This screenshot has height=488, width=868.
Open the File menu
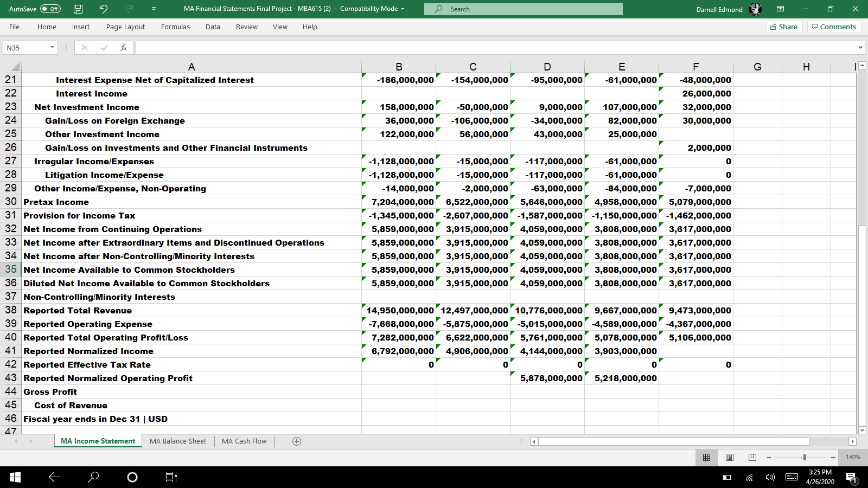(14, 27)
